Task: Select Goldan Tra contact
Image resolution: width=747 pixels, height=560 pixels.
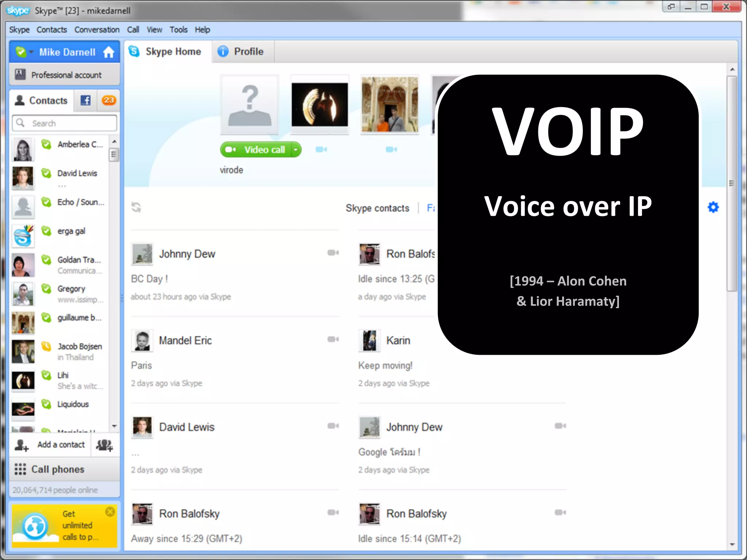Action: pos(59,265)
